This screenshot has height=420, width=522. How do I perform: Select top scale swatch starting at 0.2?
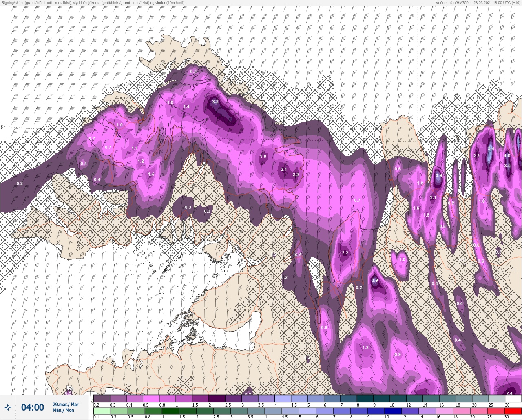(102, 398)
